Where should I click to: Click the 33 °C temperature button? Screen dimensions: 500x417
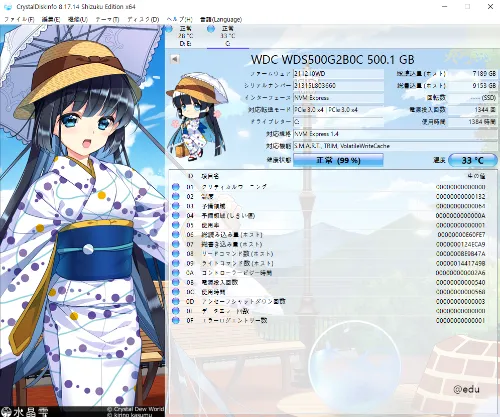(473, 160)
